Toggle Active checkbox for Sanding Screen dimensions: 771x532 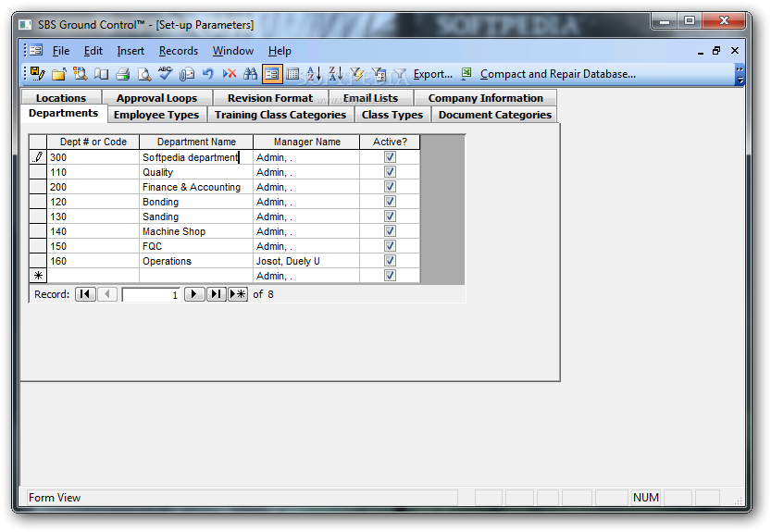point(390,216)
